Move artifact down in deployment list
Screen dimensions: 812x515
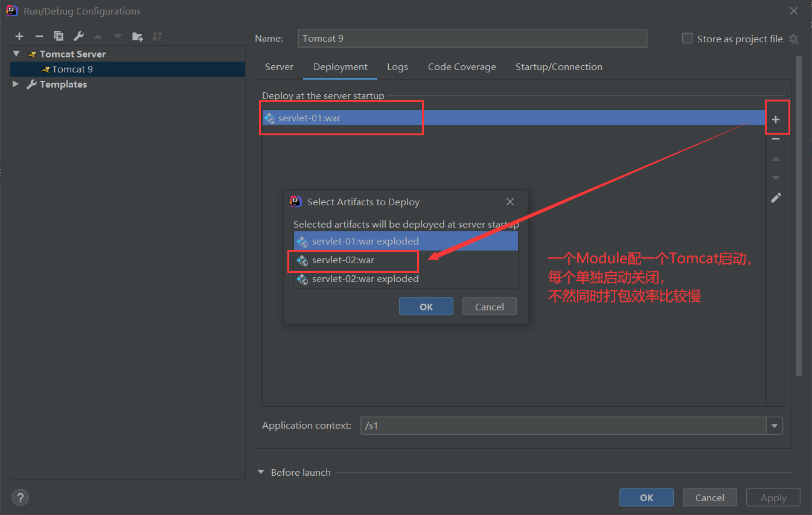tap(776, 178)
